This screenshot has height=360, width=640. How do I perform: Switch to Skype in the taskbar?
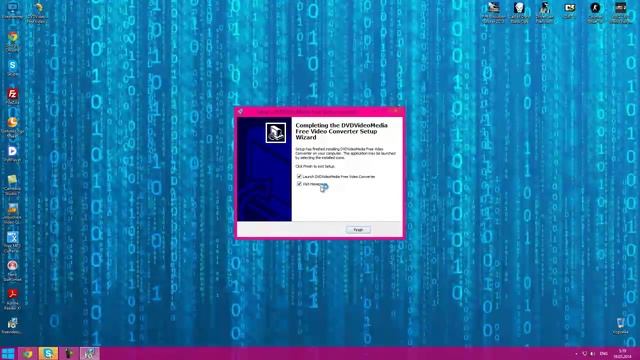(x=48, y=353)
